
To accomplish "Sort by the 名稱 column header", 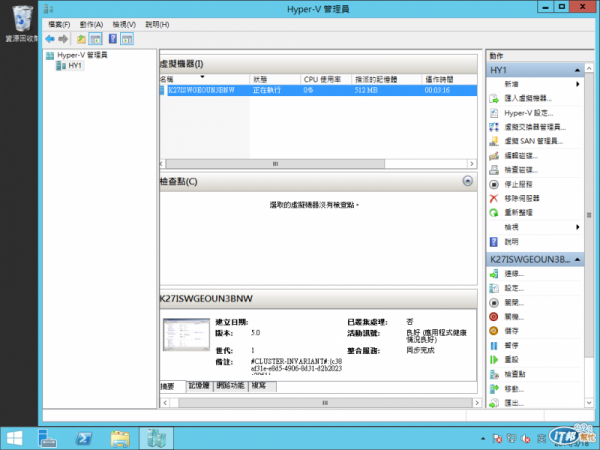I will coord(204,79).
